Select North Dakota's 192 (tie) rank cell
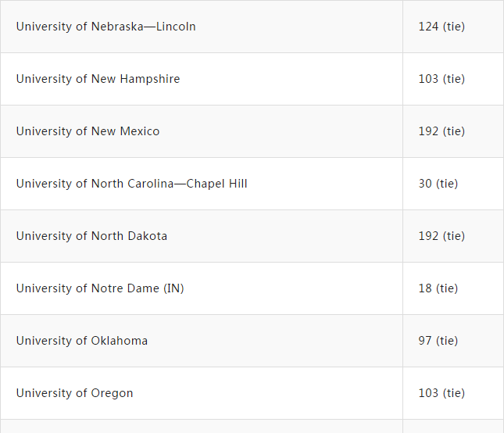 click(x=441, y=236)
